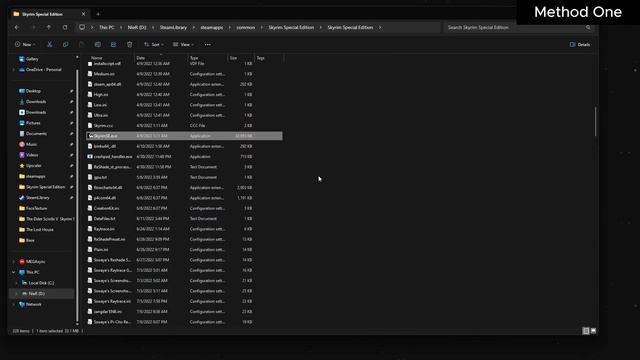Viewport: 640px width, 360px height.
Task: Go up one folder level arrow
Action: pos(49,27)
